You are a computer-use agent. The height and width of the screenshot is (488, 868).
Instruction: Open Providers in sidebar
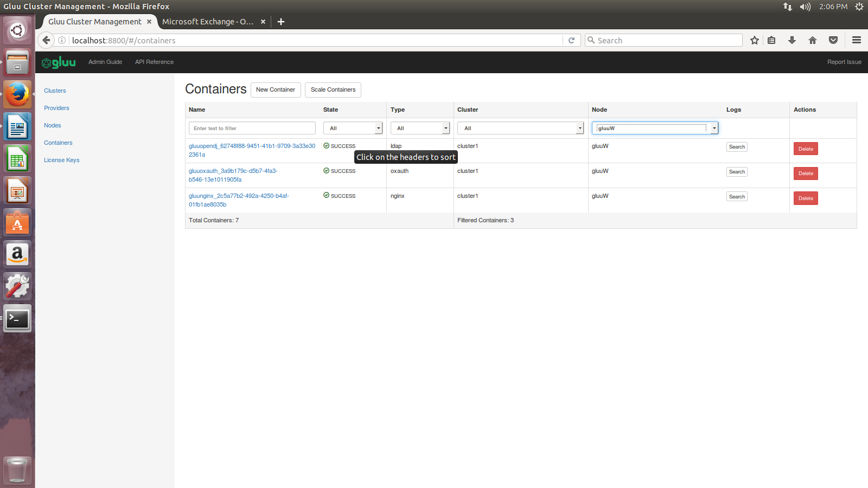56,108
